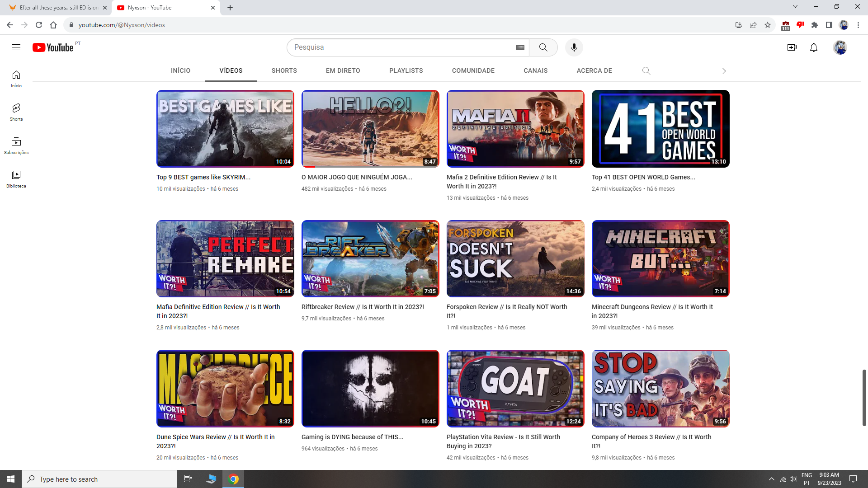Install app icon in the address bar
868x488 pixels.
(x=739, y=25)
